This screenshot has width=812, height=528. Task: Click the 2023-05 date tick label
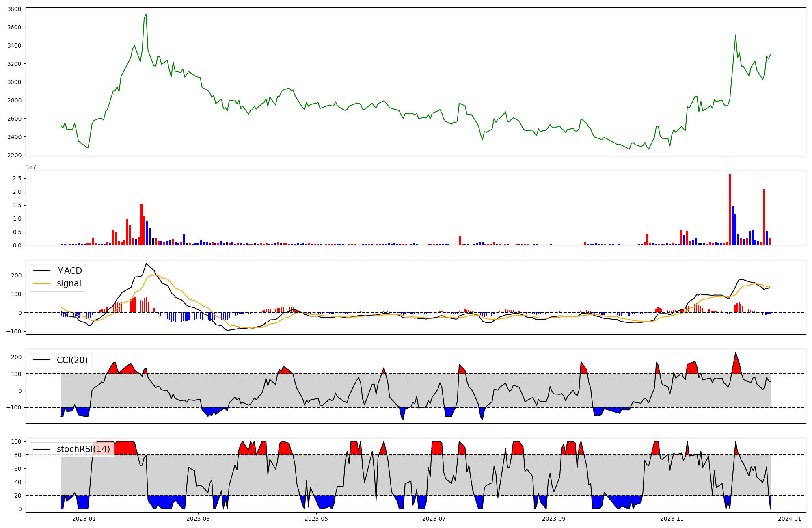pyautogui.click(x=316, y=519)
